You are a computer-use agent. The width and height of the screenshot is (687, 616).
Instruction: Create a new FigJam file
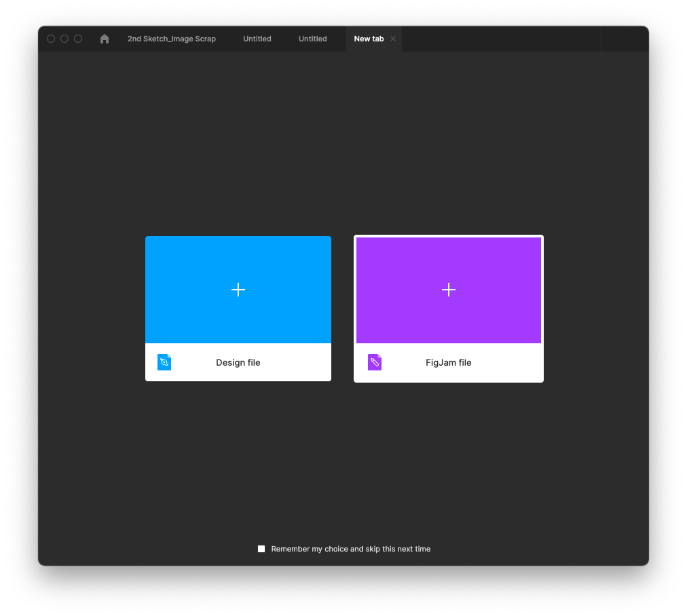(x=449, y=309)
